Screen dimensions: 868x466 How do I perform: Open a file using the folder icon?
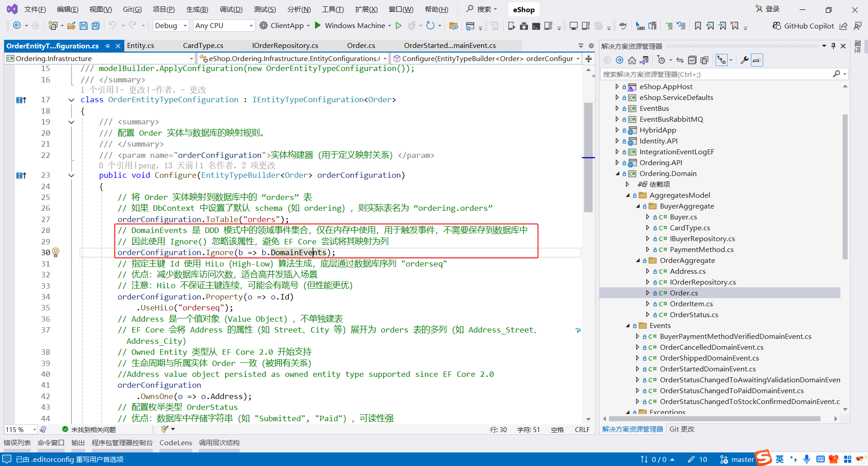71,26
